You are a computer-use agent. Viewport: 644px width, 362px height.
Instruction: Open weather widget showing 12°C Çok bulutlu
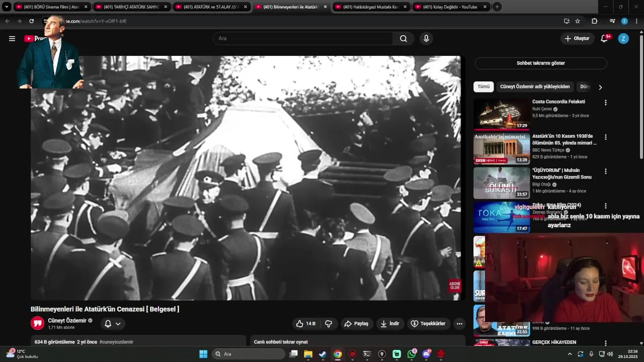pyautogui.click(x=22, y=354)
